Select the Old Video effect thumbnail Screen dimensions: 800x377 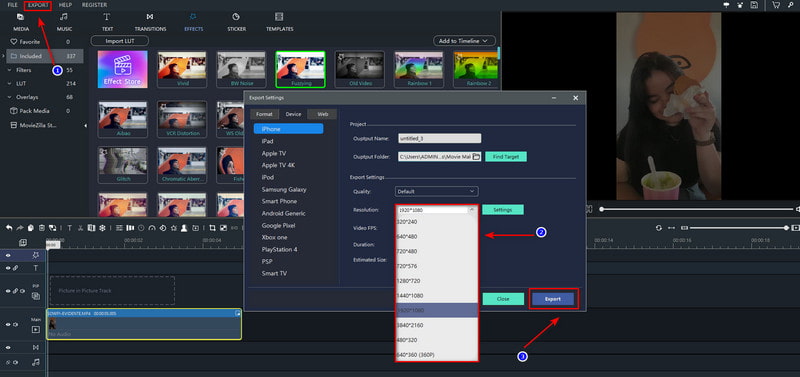(x=360, y=69)
